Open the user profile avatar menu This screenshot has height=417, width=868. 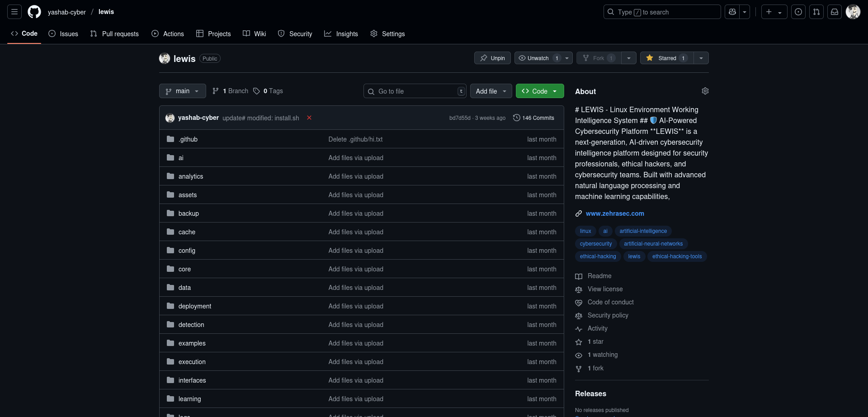[x=853, y=12]
